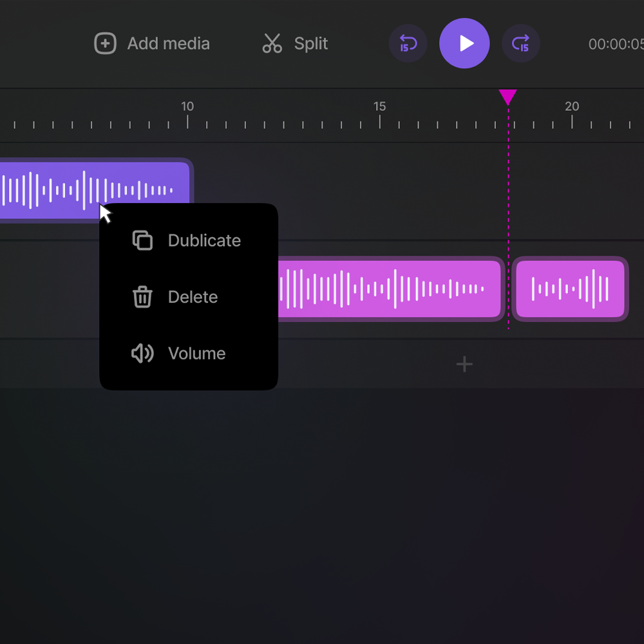Click the plus icon to add a new track
The image size is (644, 644).
pyautogui.click(x=464, y=364)
